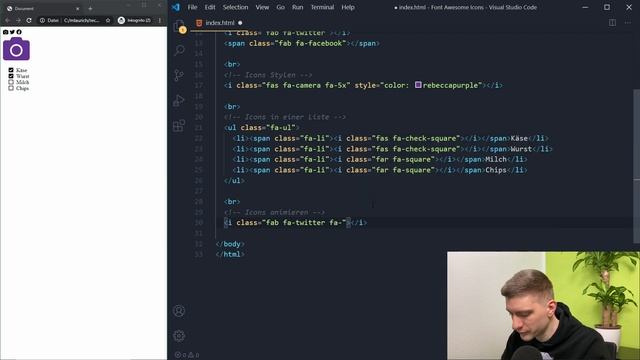The image size is (640, 360).
Task: Click the unsaved dot on the index.html tab
Action: click(240, 23)
